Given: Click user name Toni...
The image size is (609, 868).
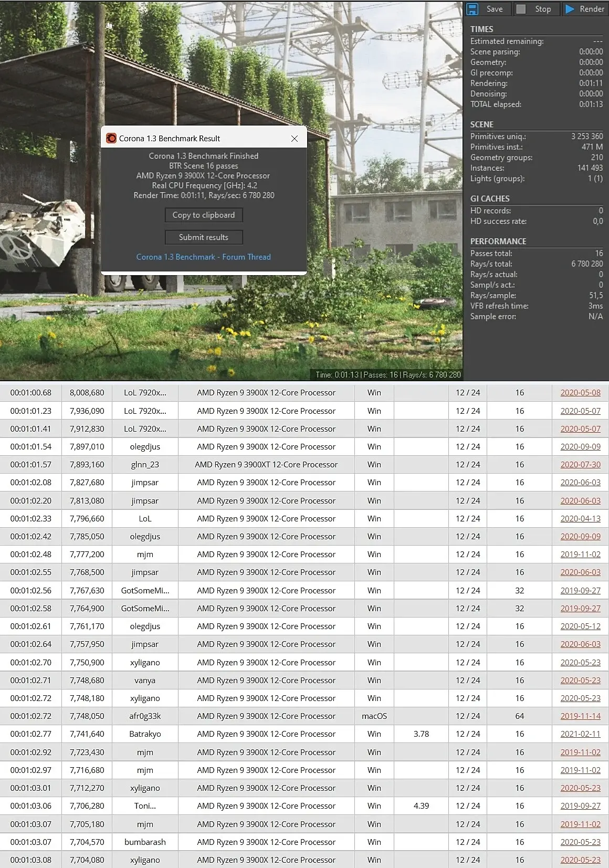Looking at the screenshot, I should tap(145, 806).
